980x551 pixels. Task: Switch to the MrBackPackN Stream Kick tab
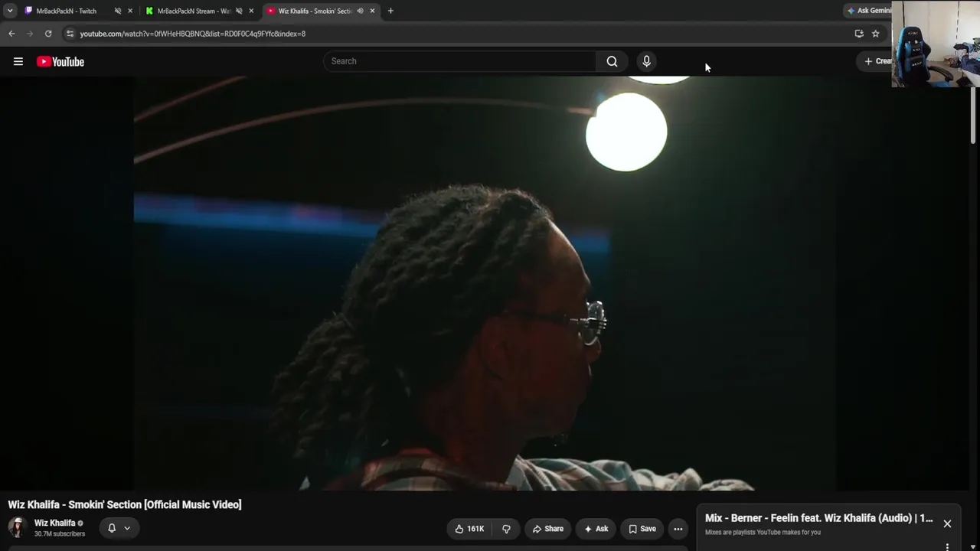coord(192,11)
